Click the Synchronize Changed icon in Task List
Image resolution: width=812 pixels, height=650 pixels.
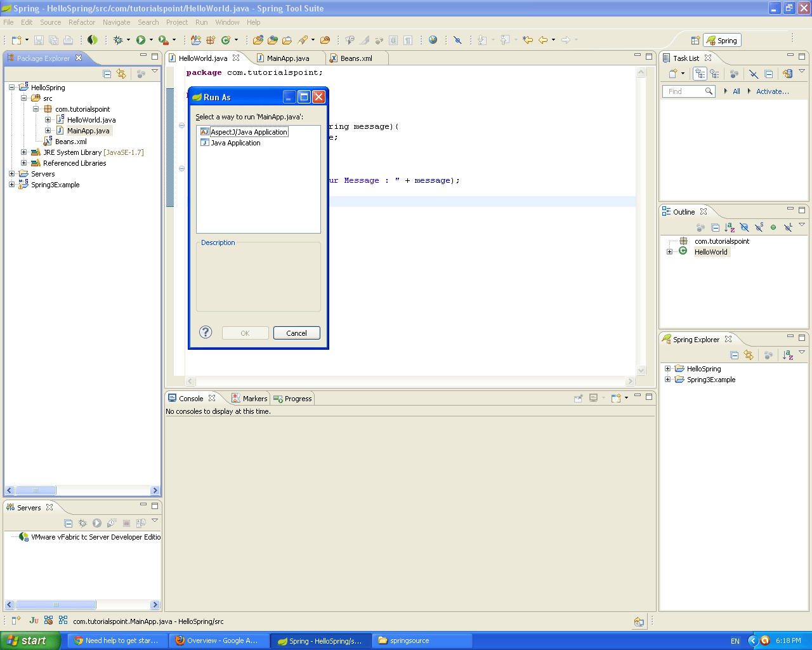pyautogui.click(x=788, y=74)
